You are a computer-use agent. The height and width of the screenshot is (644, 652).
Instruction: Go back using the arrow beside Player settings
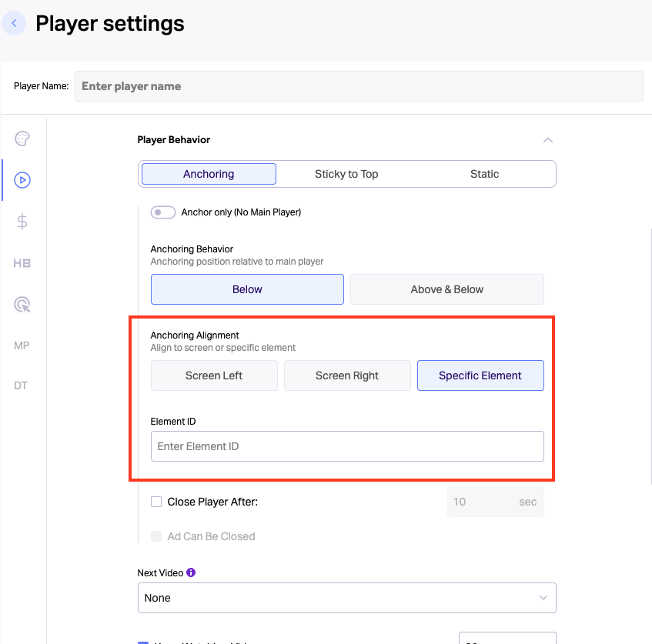14,23
